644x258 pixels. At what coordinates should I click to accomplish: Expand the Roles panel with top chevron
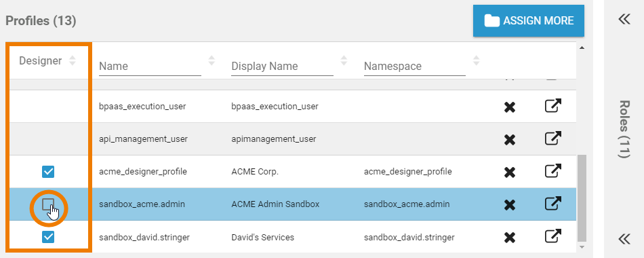click(624, 19)
